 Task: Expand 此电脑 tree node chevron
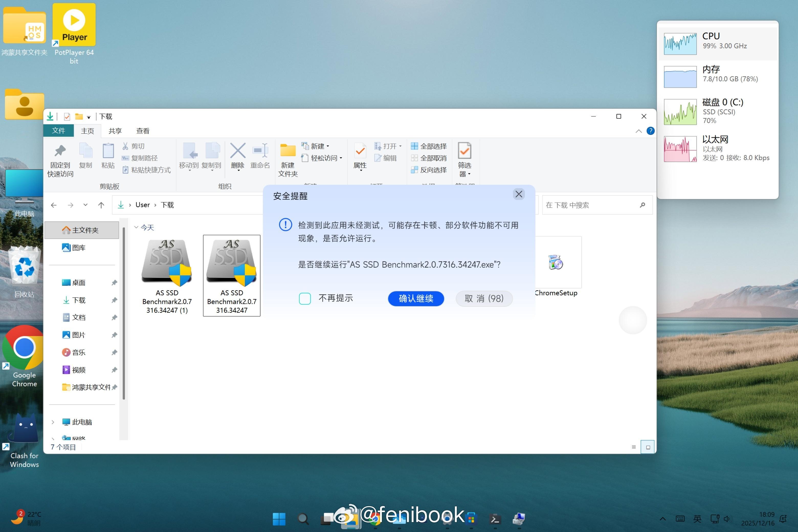(53, 422)
